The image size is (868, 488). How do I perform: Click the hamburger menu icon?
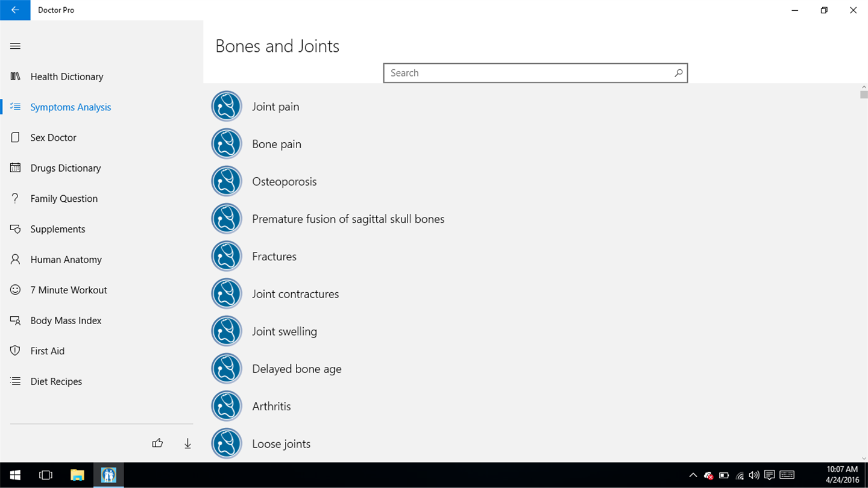click(15, 46)
